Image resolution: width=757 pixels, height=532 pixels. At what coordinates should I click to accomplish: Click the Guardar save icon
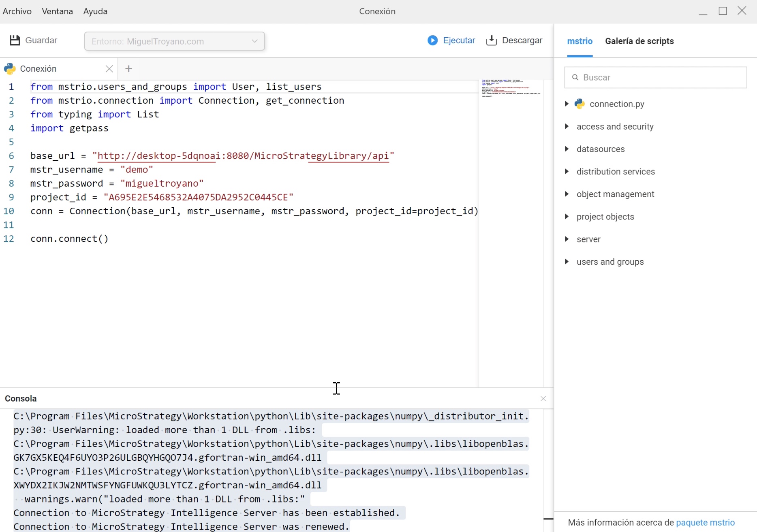15,40
